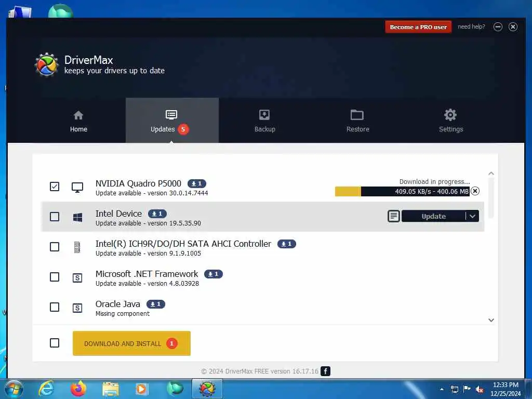The image size is (532, 399).
Task: Tick the select-all checkbox beside Download and Install
Action: [54, 343]
